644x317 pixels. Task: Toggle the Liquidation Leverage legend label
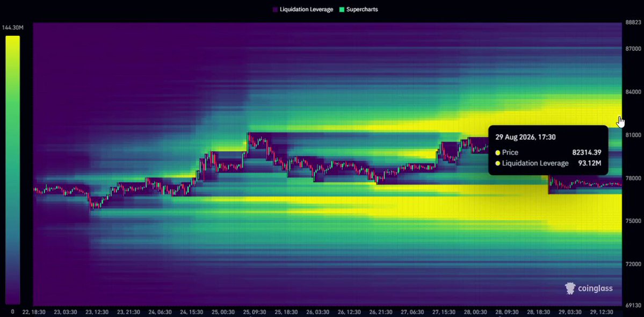click(x=306, y=10)
